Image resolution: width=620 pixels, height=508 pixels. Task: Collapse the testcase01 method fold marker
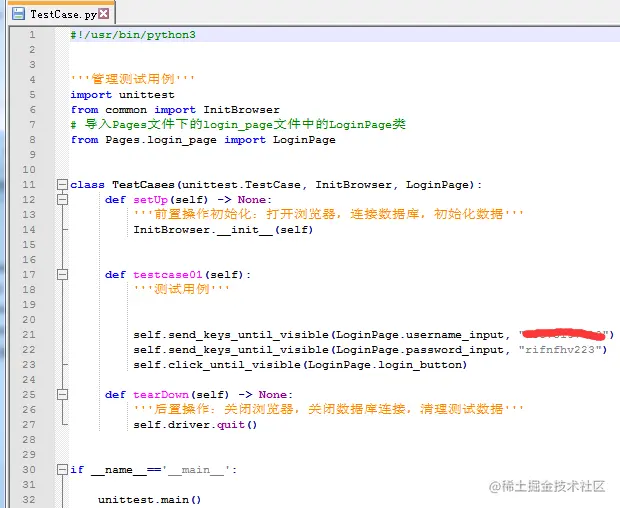[62, 274]
